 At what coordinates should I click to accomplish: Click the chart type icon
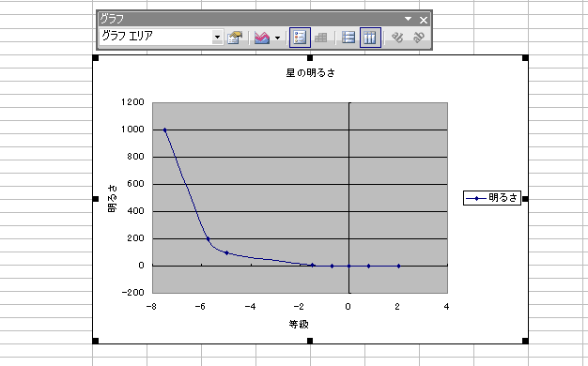click(x=262, y=38)
